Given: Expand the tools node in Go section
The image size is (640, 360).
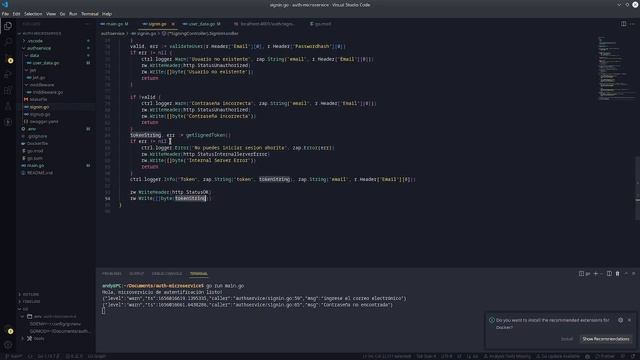Looking at the screenshot, I should [39, 338].
